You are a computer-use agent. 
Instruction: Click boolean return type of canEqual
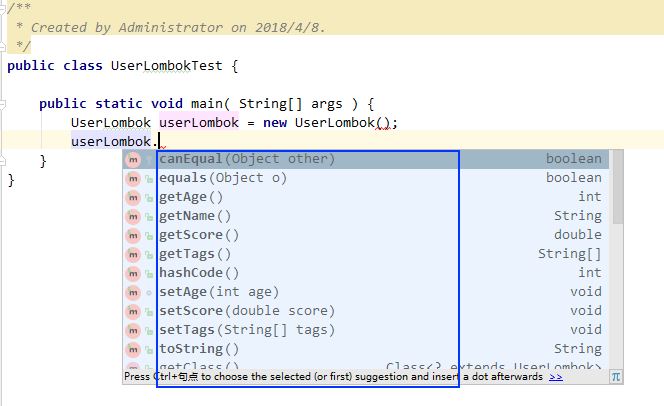point(573,159)
